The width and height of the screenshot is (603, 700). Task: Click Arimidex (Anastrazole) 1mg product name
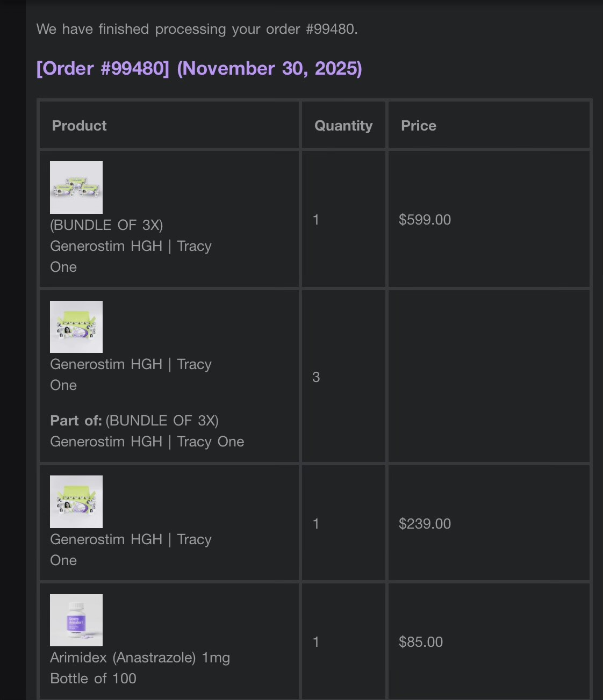pyautogui.click(x=140, y=658)
